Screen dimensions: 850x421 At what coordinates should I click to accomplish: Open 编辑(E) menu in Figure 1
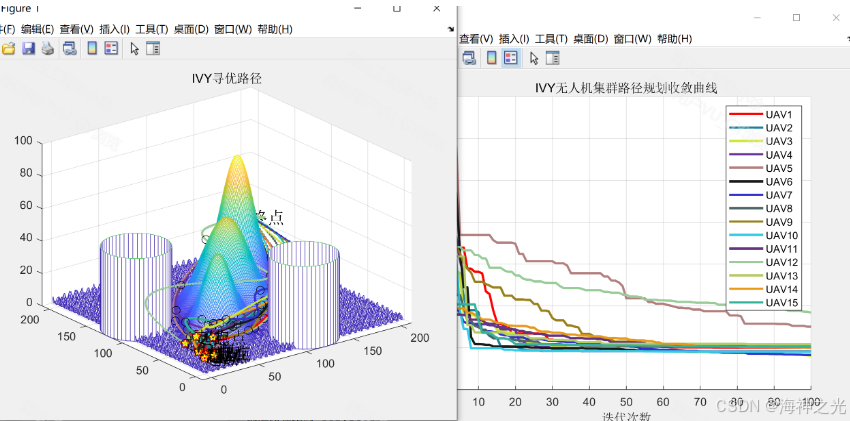[x=37, y=29]
